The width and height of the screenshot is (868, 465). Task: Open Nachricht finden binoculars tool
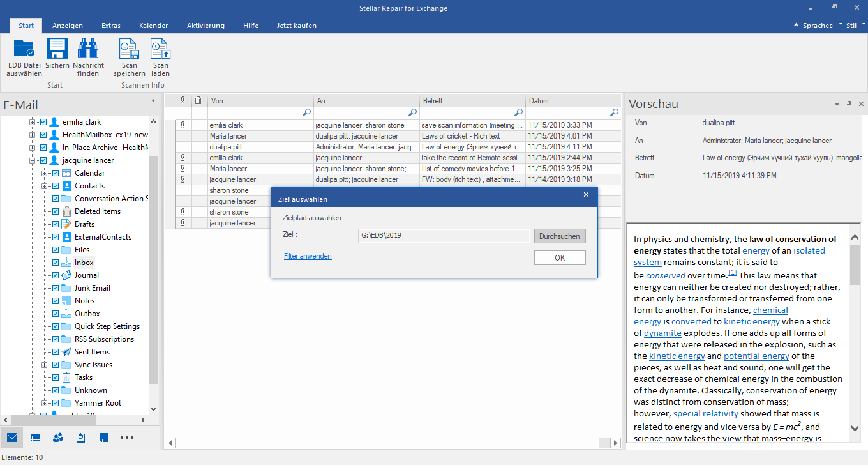[x=88, y=50]
